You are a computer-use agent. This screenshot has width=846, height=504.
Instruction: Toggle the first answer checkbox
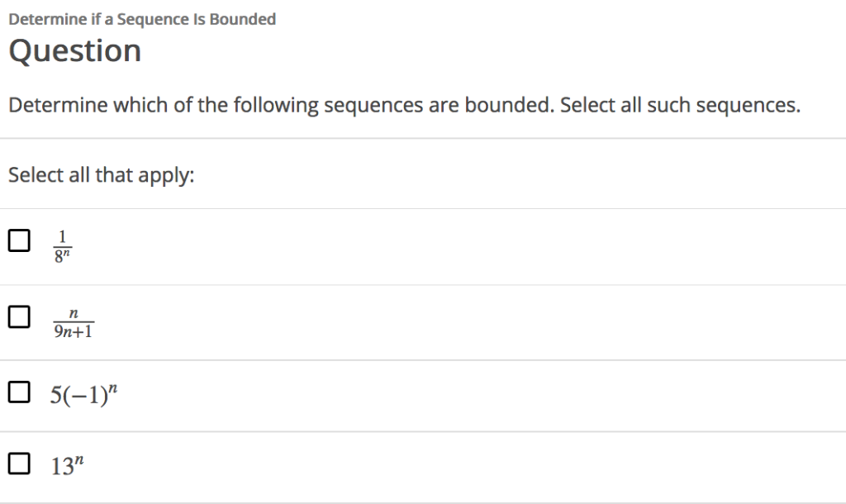[x=18, y=240]
